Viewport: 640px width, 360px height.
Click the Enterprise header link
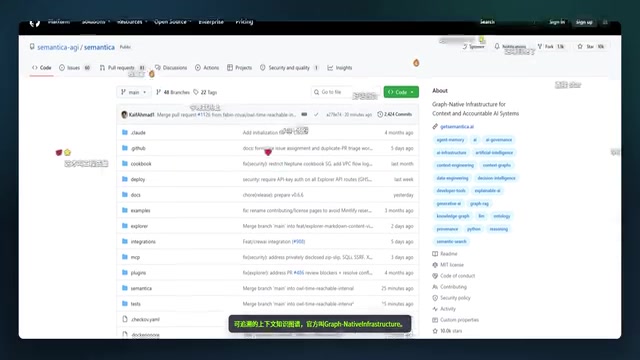211,22
